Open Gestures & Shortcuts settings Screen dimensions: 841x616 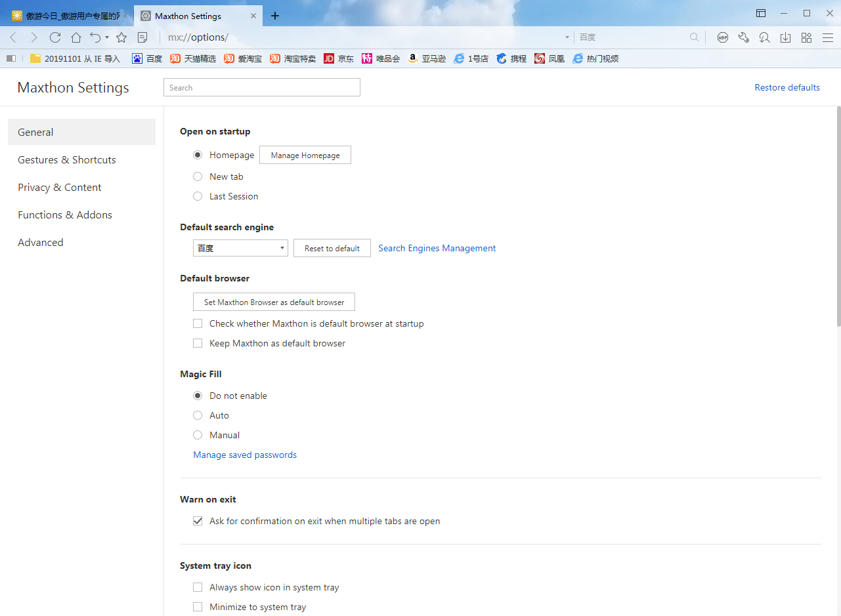tap(81, 159)
